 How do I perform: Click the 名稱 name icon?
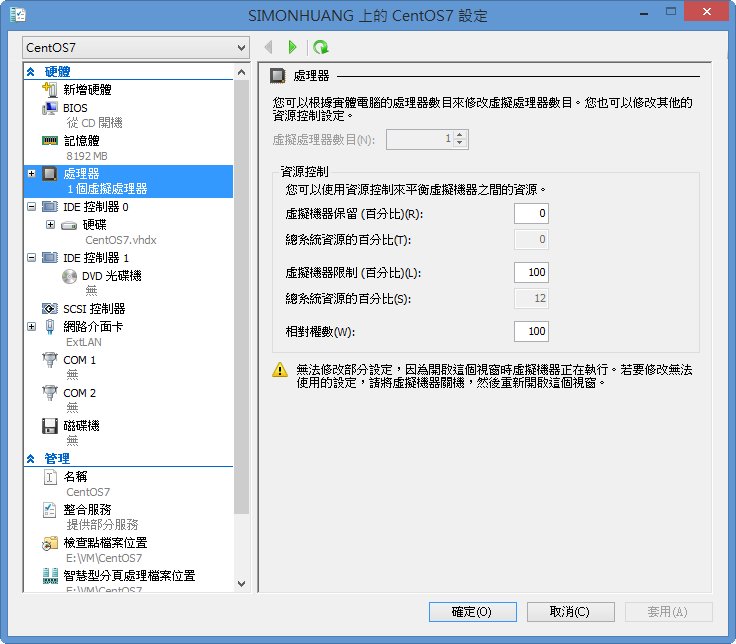(x=50, y=477)
